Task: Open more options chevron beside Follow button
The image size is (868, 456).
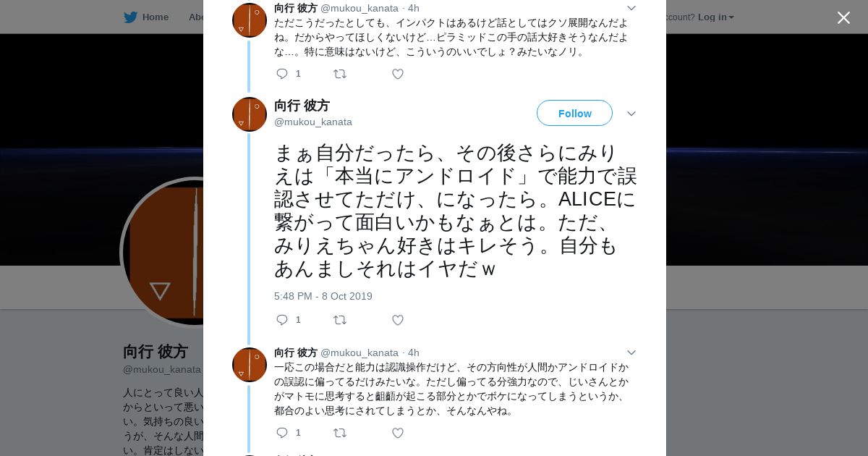Action: pyautogui.click(x=631, y=114)
